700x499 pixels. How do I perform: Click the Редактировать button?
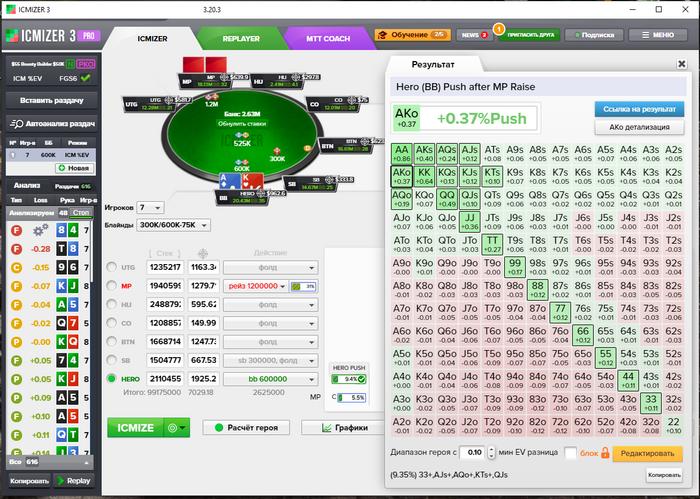click(647, 453)
